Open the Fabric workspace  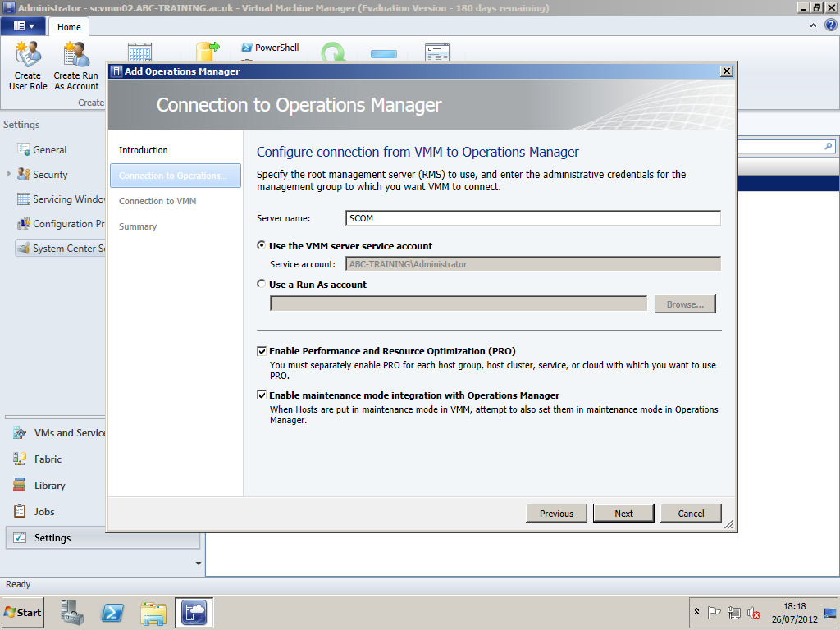pos(48,459)
